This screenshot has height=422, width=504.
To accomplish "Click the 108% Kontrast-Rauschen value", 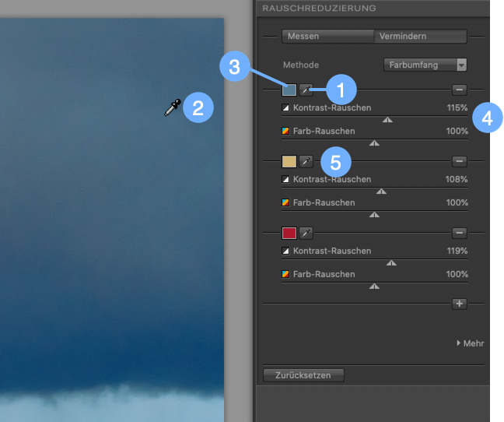I will (457, 179).
